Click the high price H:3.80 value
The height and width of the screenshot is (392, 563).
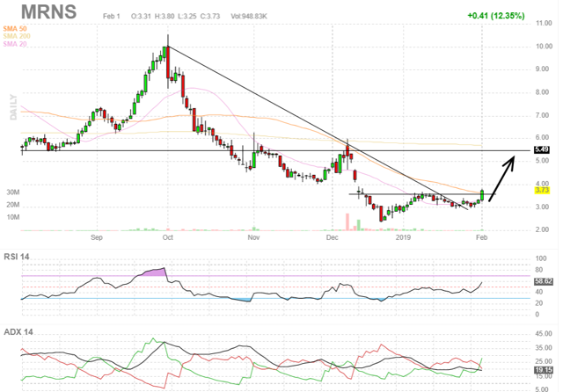tap(165, 16)
